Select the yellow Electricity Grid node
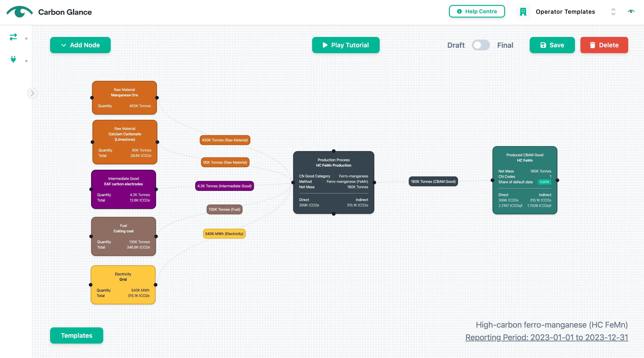644x358 pixels. pyautogui.click(x=123, y=285)
